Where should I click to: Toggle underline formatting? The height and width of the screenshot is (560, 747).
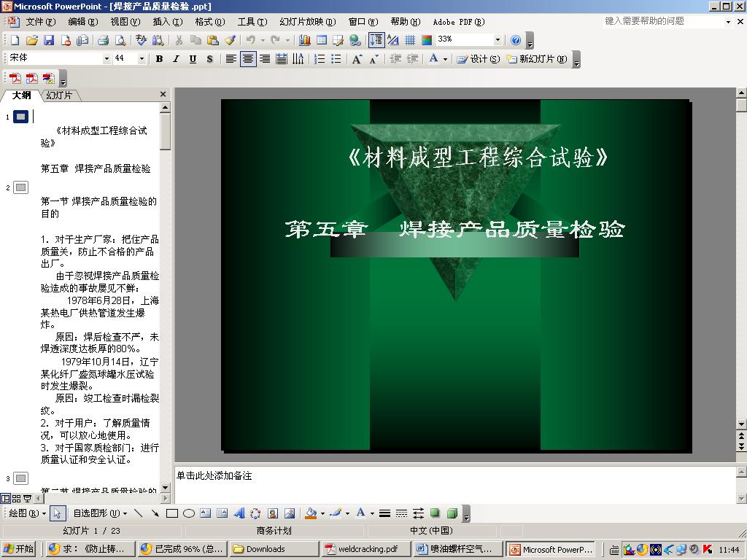click(x=193, y=59)
